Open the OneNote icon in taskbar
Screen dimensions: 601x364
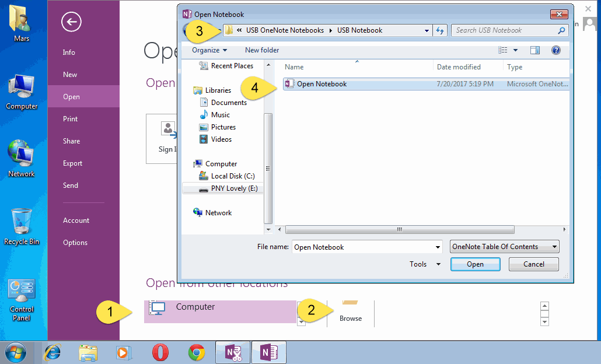click(268, 352)
